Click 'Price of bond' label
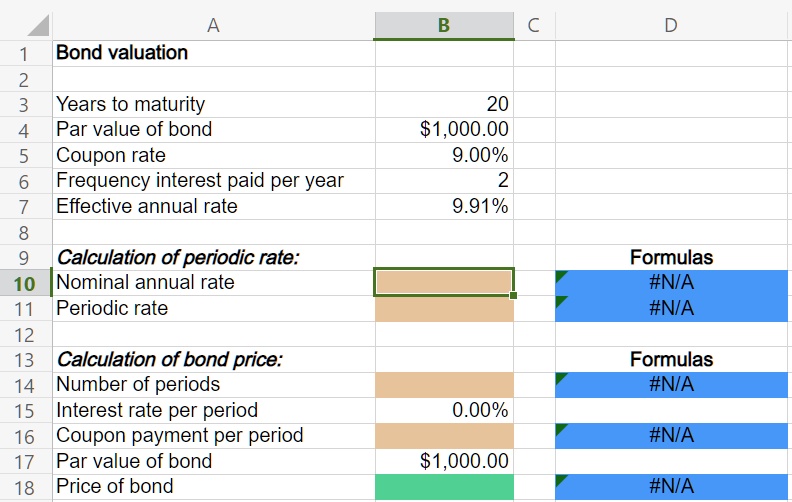Viewport: 792px width, 502px height. pos(115,487)
